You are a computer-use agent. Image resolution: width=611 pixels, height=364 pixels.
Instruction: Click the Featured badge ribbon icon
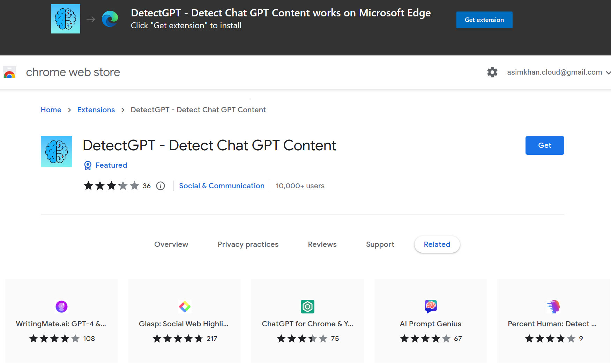[x=88, y=165]
